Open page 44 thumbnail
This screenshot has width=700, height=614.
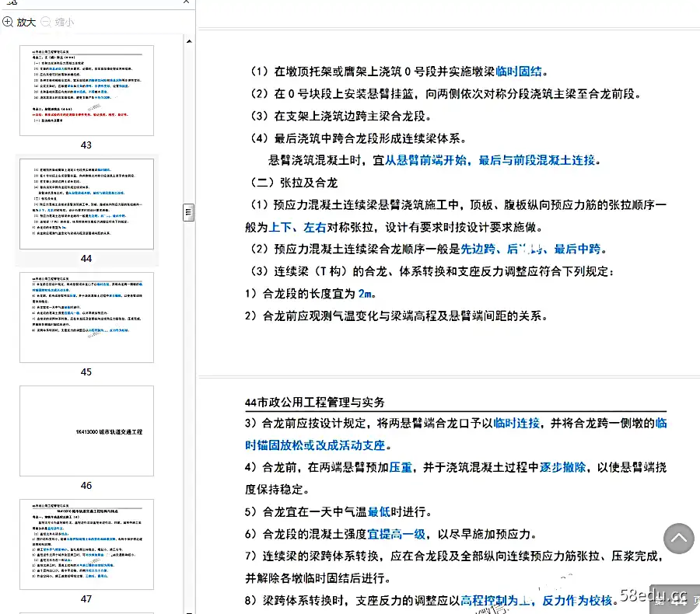point(86,204)
